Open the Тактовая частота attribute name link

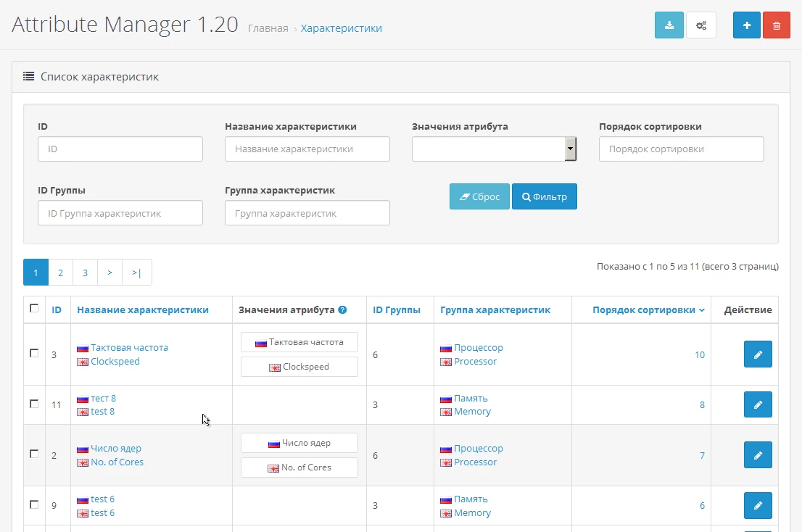129,347
